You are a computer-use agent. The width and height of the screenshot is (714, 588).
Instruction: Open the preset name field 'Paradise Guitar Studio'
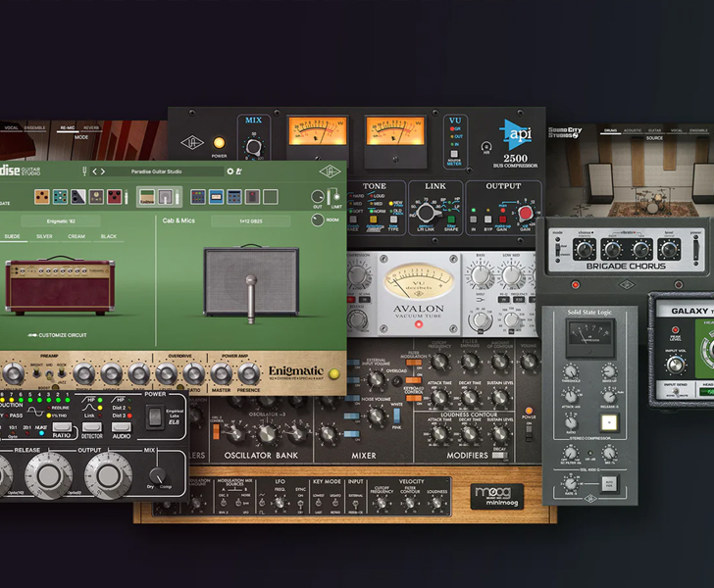pos(156,171)
